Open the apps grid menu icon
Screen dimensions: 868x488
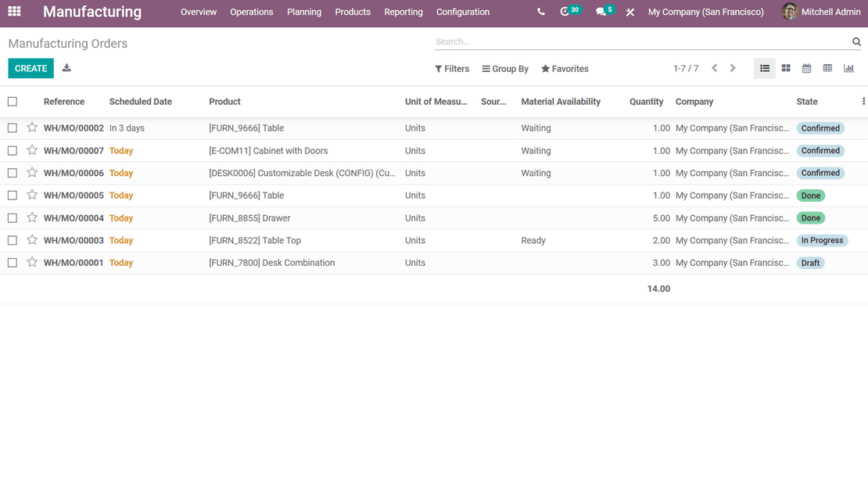pos(14,12)
